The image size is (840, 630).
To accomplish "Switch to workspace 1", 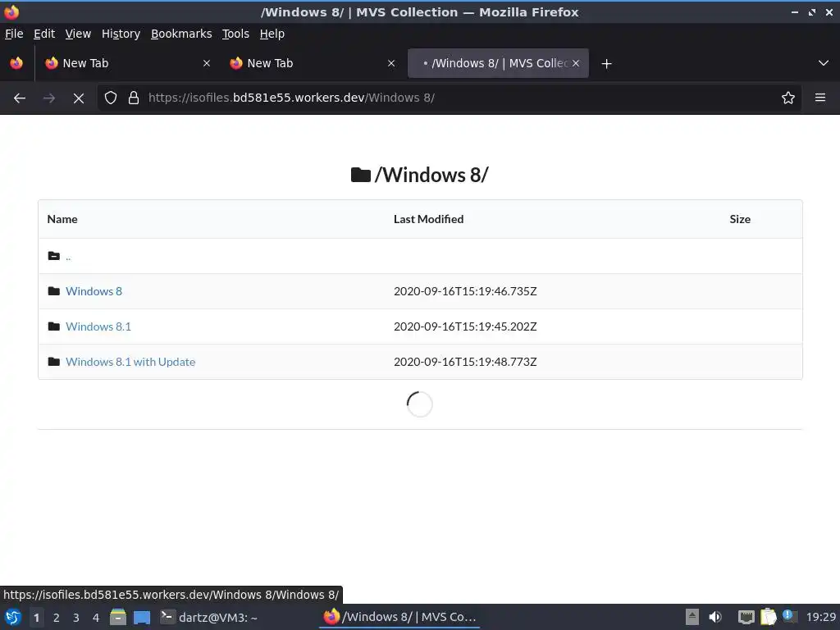I will pos(36,618).
